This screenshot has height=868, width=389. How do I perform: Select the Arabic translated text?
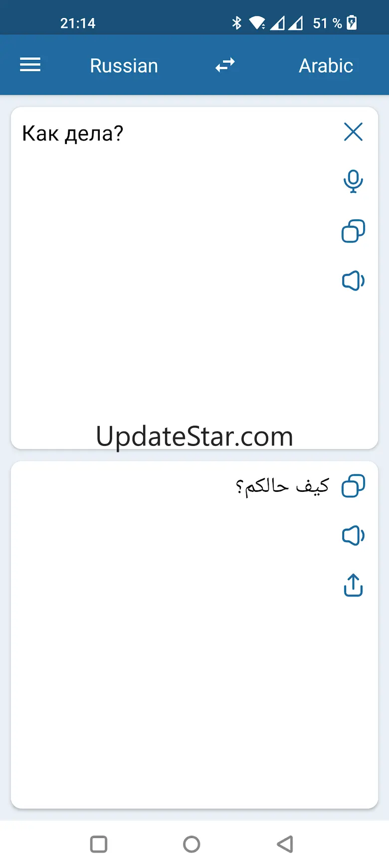(282, 486)
